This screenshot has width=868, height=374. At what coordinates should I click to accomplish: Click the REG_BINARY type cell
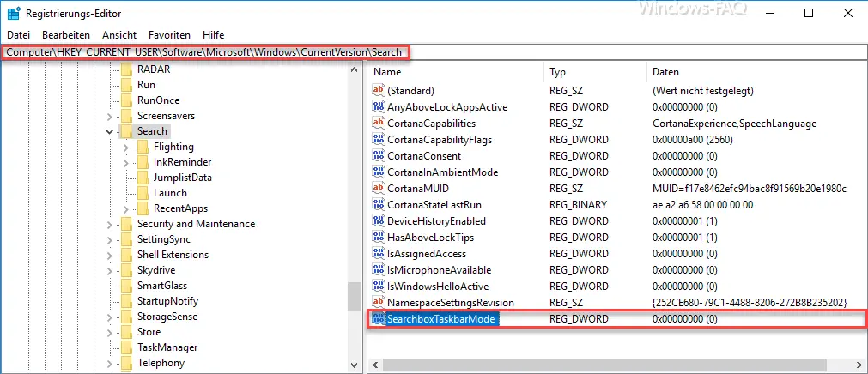tap(578, 205)
